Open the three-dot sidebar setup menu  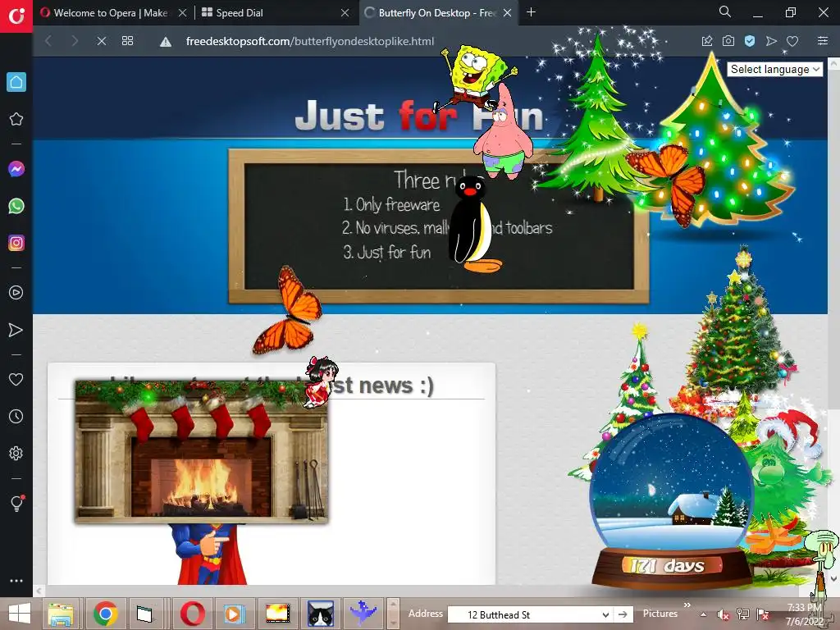coord(16,581)
